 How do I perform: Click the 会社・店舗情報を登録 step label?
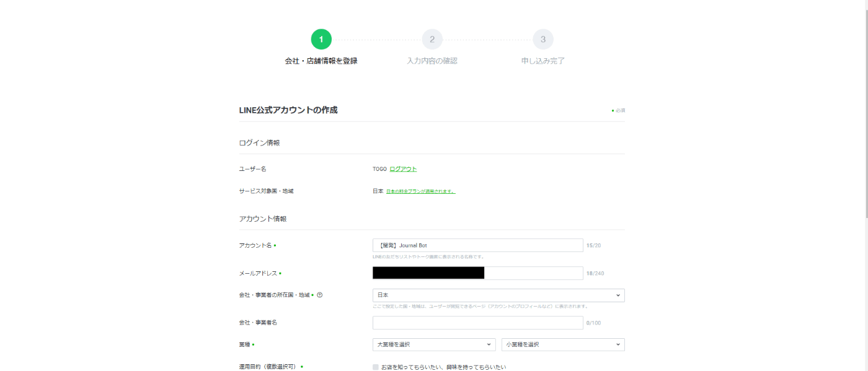pyautogui.click(x=321, y=61)
